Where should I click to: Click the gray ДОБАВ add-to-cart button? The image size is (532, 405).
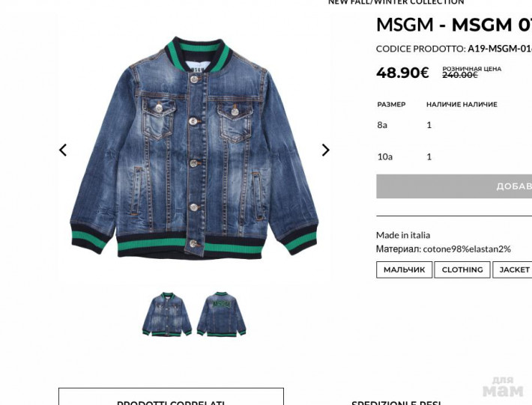[454, 186]
